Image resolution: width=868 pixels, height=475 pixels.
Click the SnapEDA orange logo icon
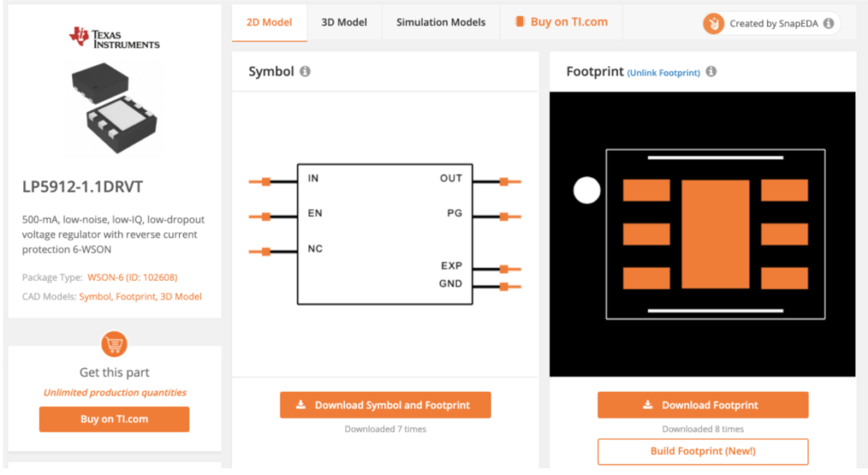714,23
